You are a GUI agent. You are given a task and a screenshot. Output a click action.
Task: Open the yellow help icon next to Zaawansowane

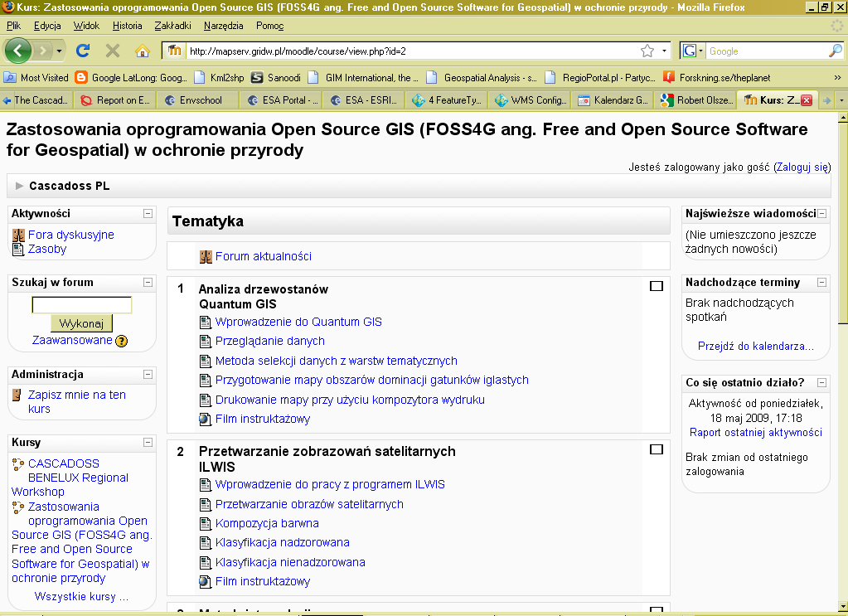tap(122, 341)
